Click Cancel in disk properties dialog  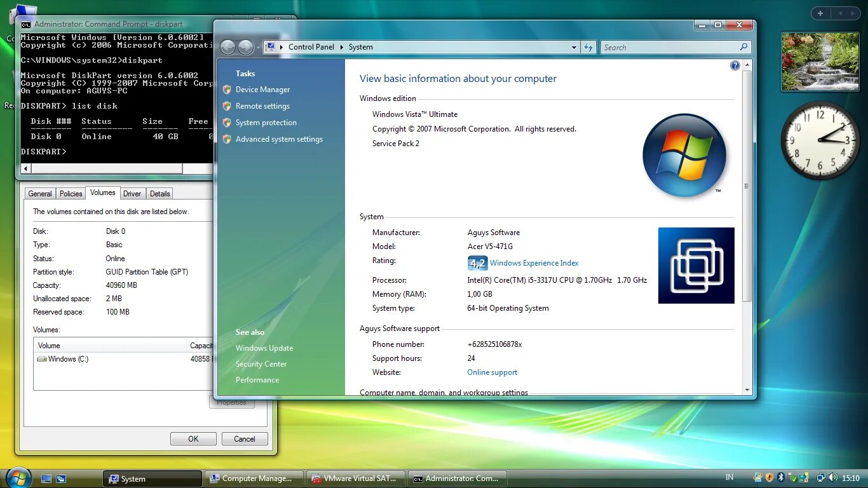(x=245, y=438)
